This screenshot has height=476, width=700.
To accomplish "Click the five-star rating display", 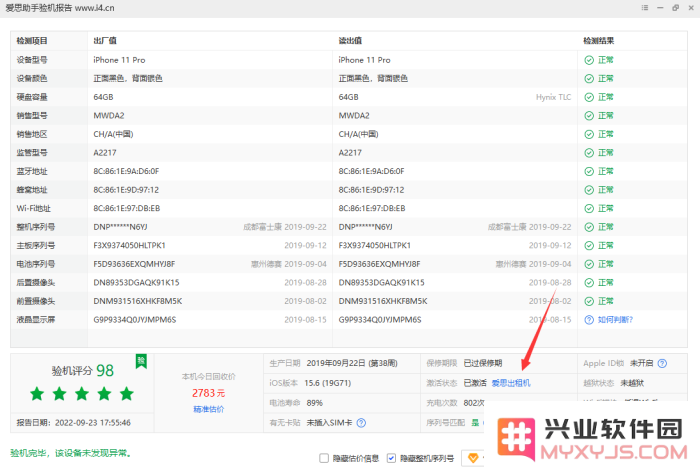I will coord(82,394).
